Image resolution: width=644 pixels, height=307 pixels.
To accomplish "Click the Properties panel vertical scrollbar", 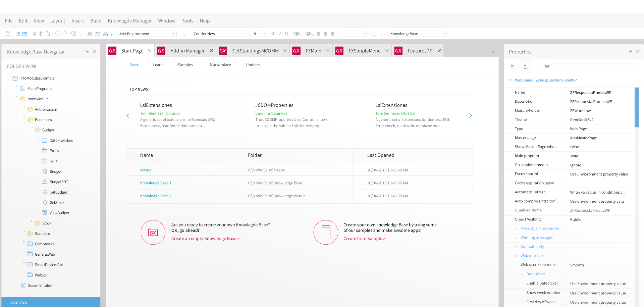I will click(x=637, y=107).
